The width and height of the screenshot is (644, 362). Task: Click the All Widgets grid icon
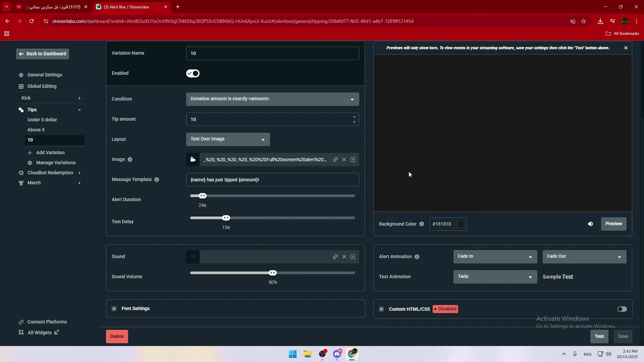tap(21, 332)
